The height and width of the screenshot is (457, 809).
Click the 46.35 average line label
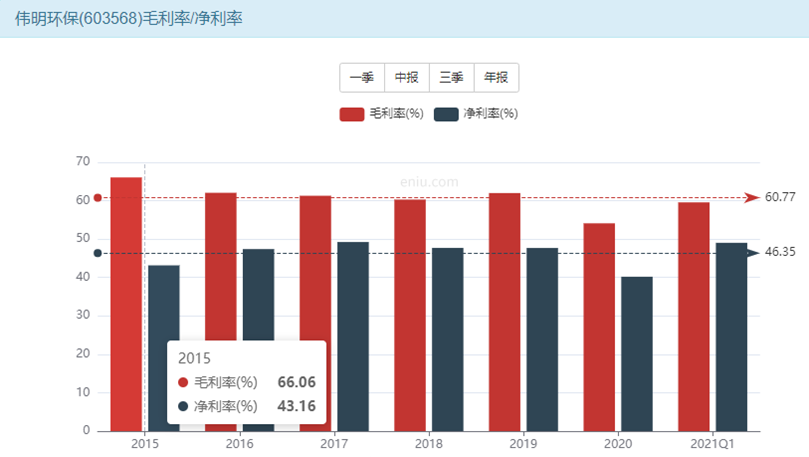pos(780,252)
